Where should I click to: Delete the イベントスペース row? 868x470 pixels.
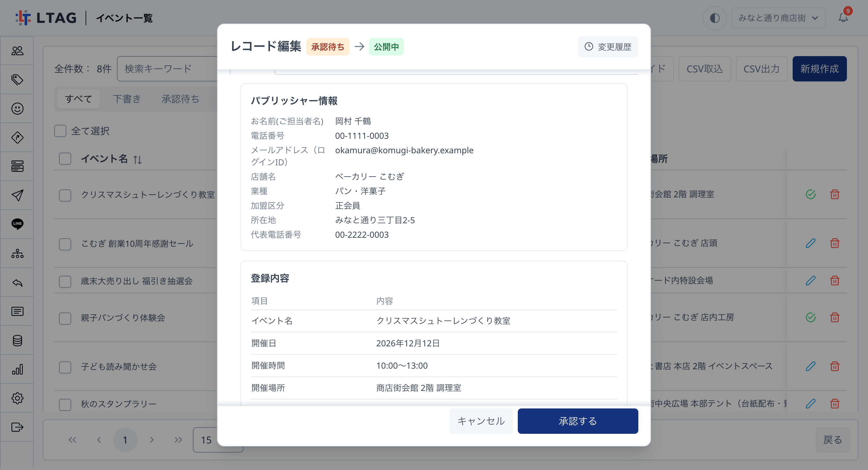point(835,366)
